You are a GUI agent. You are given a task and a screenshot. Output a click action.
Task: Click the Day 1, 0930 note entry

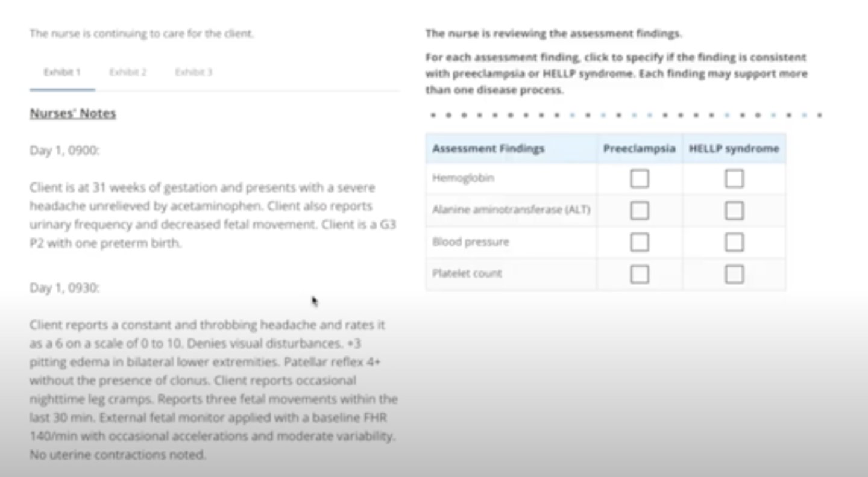[64, 288]
